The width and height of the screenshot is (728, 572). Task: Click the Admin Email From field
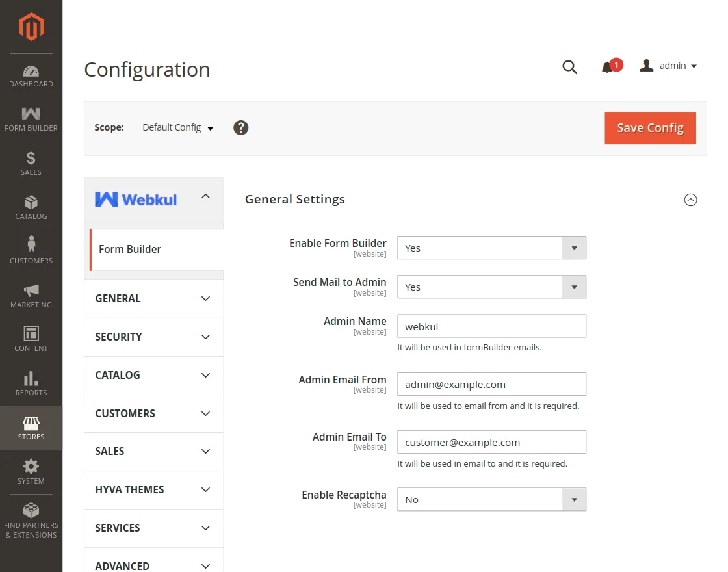[x=491, y=384]
